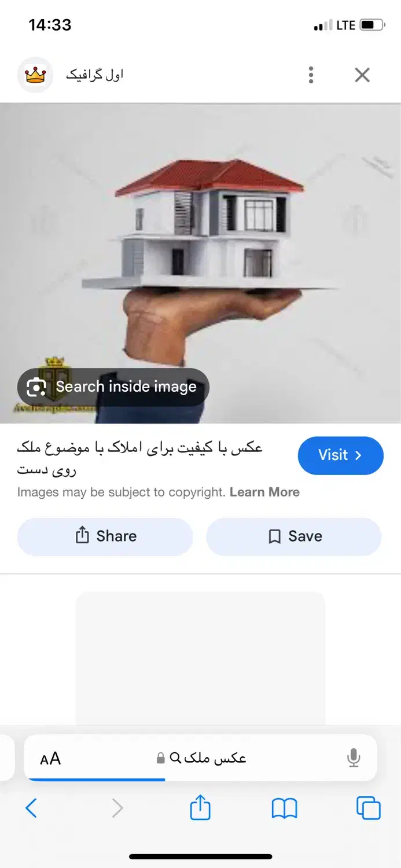Open the AA reader text options
The height and width of the screenshot is (868, 401).
point(50,759)
